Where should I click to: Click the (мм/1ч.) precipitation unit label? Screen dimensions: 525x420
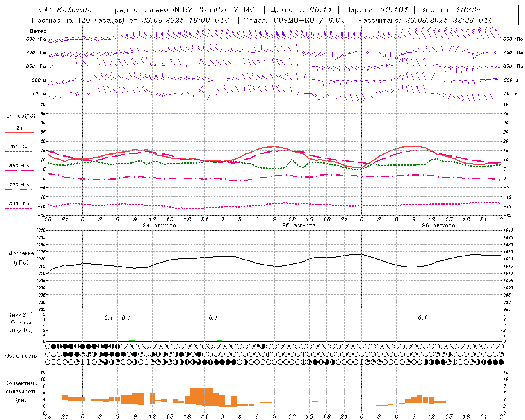pyautogui.click(x=21, y=330)
